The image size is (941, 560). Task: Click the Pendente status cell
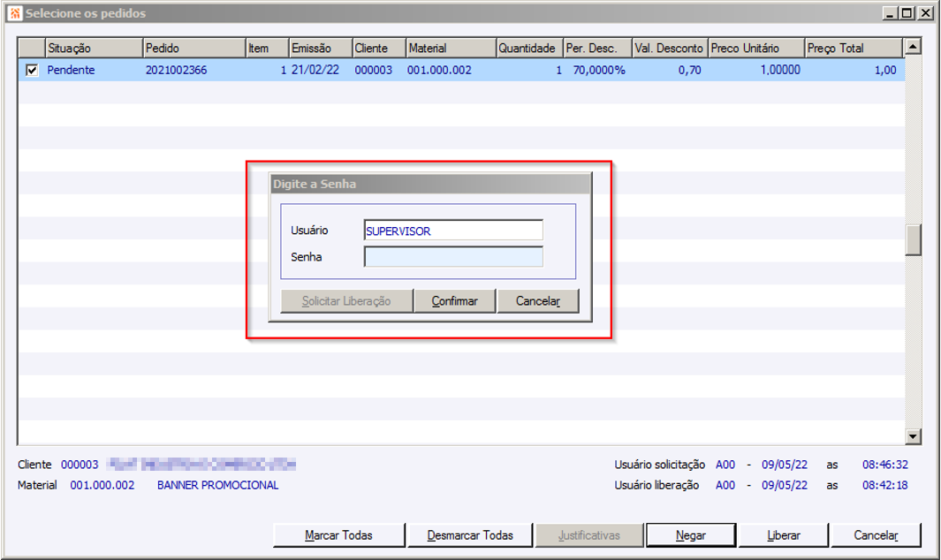71,71
